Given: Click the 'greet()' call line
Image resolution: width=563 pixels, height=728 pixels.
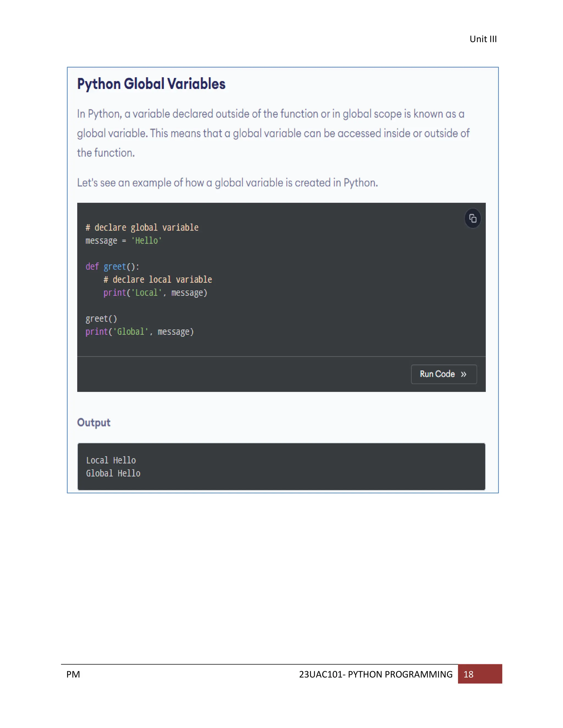Looking at the screenshot, I should coord(101,319).
